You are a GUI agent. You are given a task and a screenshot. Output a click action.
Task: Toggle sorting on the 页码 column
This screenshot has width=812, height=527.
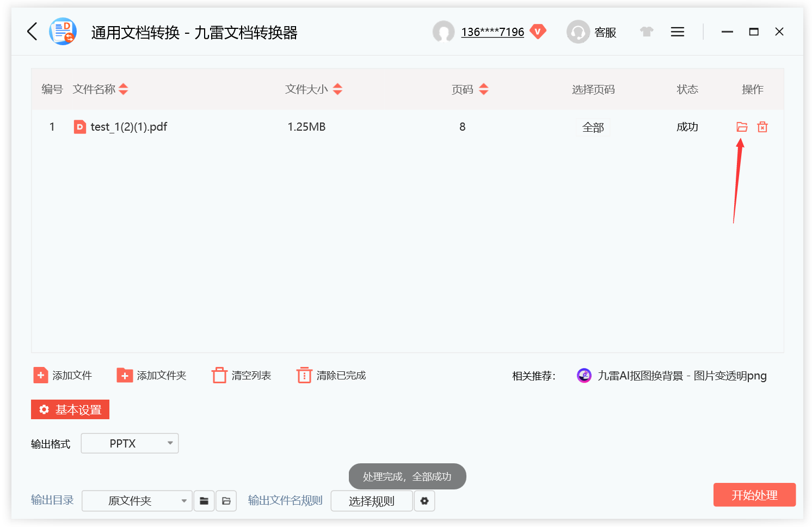pyautogui.click(x=484, y=89)
